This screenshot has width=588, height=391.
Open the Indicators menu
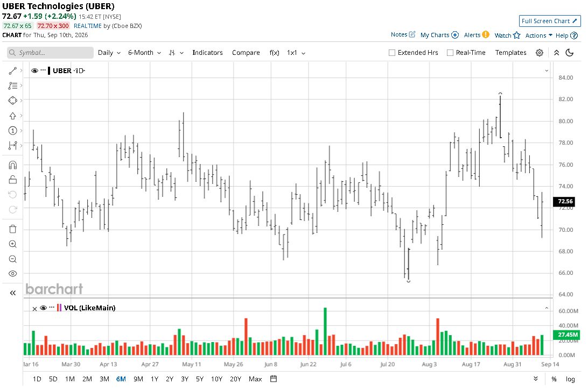pos(207,53)
